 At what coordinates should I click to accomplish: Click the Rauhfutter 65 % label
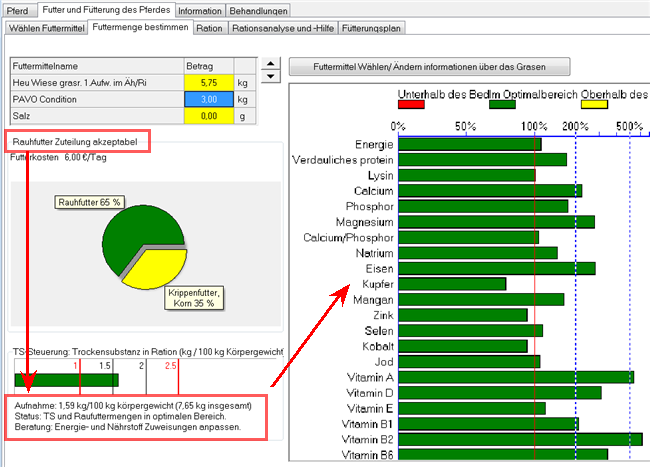tap(89, 202)
